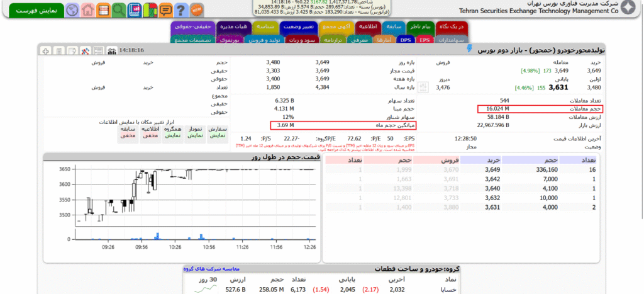644x294 pixels.
Task: Open the bar chart icon beside time
Action: [x=111, y=51]
